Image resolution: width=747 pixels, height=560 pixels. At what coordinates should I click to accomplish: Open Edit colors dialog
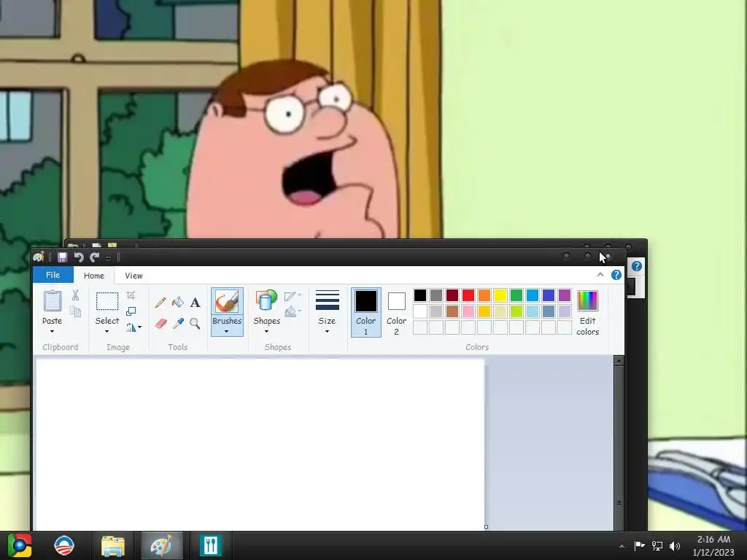click(x=587, y=312)
